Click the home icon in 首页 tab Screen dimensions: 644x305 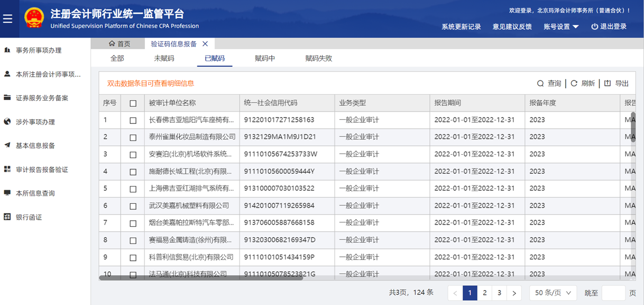(x=112, y=44)
